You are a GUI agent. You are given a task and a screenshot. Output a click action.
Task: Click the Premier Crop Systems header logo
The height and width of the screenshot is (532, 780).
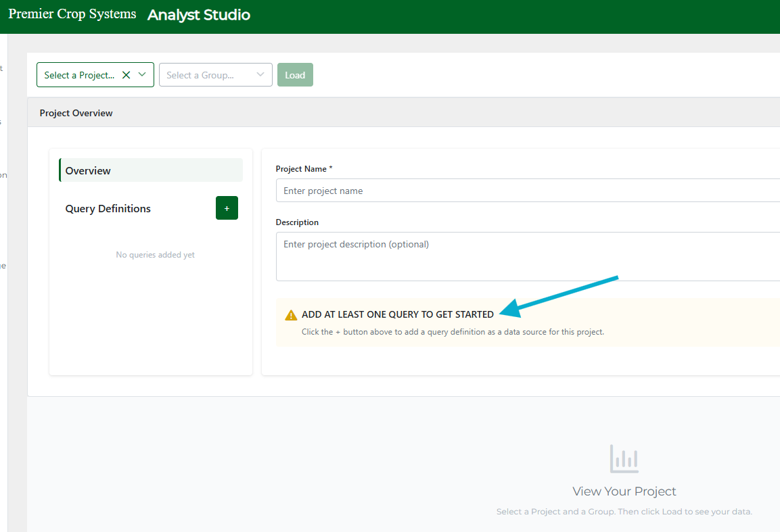[x=72, y=14]
